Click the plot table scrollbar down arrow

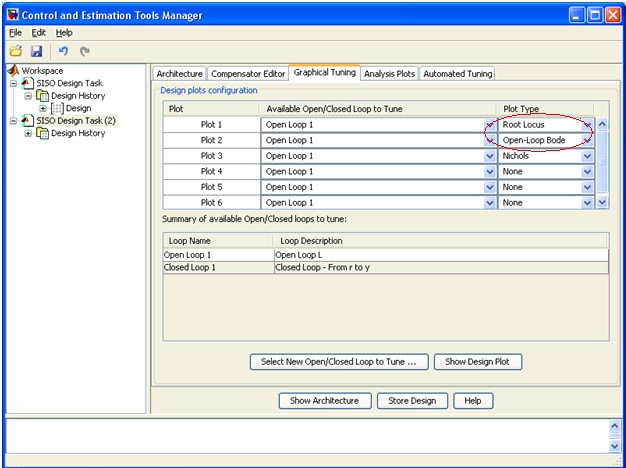pyautogui.click(x=602, y=203)
